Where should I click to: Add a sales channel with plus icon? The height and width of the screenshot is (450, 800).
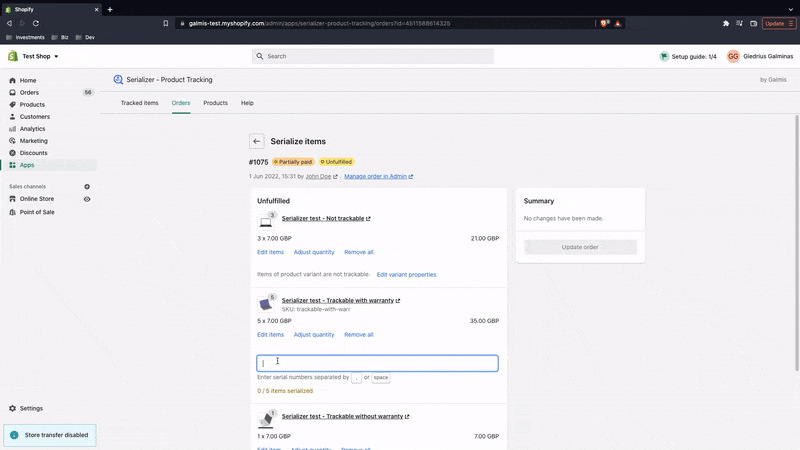coord(87,187)
